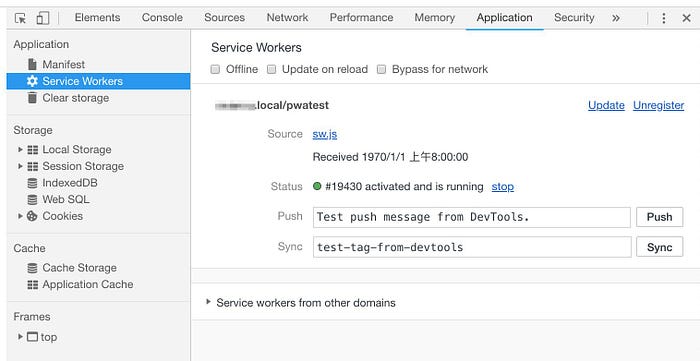Screen dimensions: 700x361
Task: Select the Cache Storage database icon
Action: tap(32, 268)
